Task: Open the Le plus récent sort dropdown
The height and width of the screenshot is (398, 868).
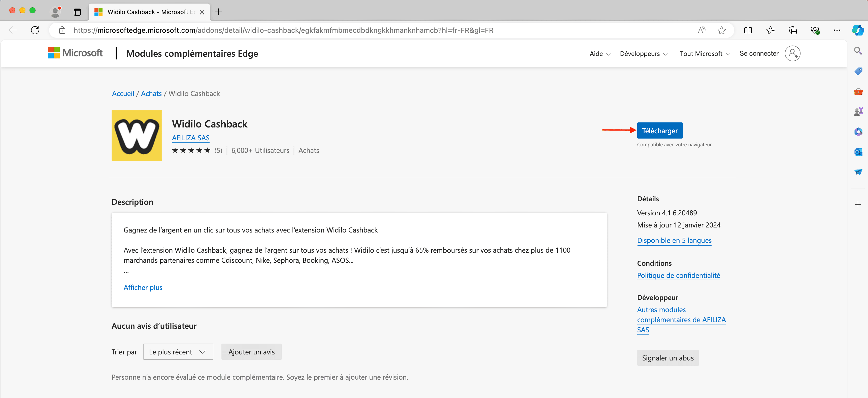Action: point(178,352)
